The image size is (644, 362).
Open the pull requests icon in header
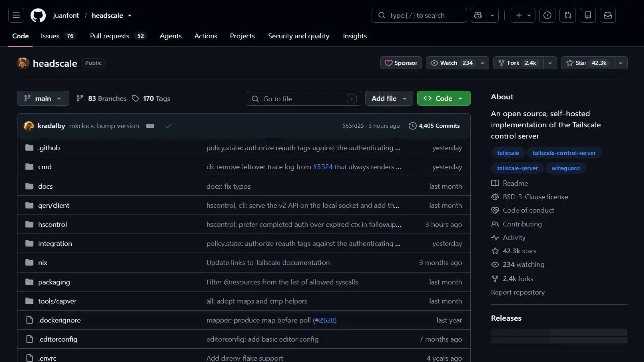(568, 15)
